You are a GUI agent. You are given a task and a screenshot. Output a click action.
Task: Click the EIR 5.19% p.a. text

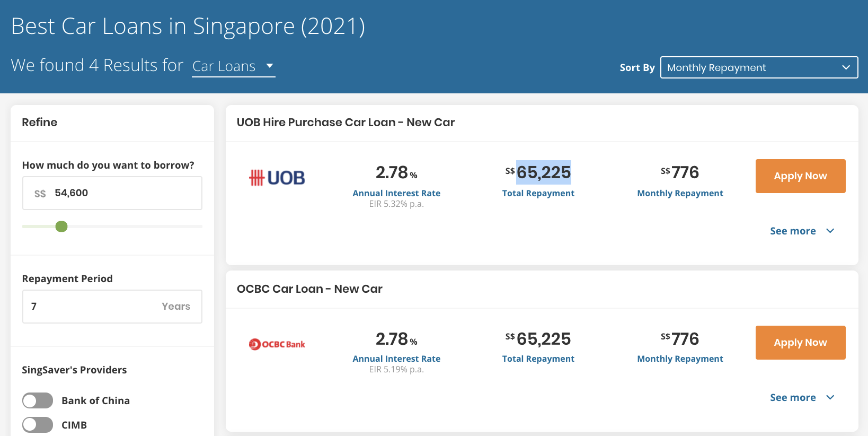396,370
